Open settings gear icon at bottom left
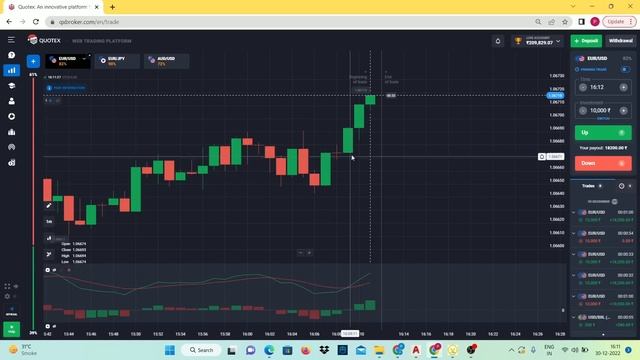640x360 pixels. [x=7, y=296]
